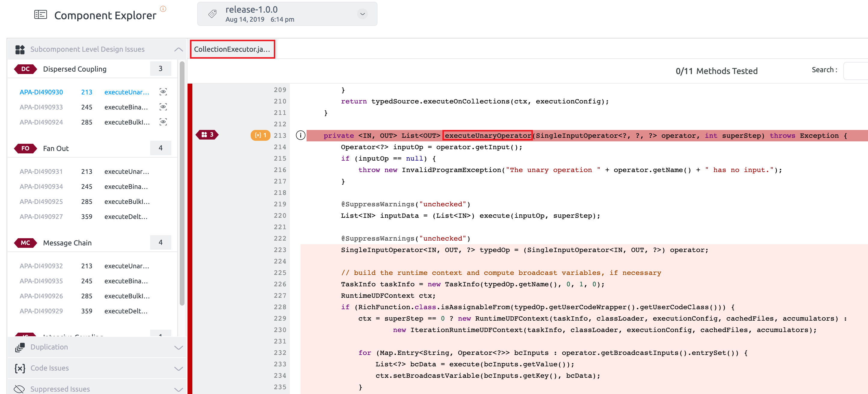Collapse Subcomponent Level Design Issues panel

179,49
